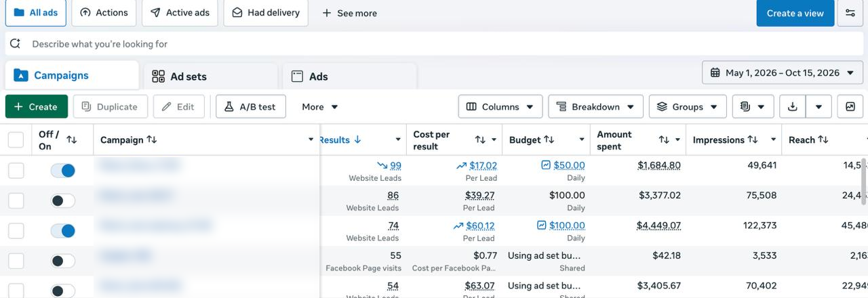The height and width of the screenshot is (298, 868).
Task: Click the export download icon
Action: click(793, 107)
